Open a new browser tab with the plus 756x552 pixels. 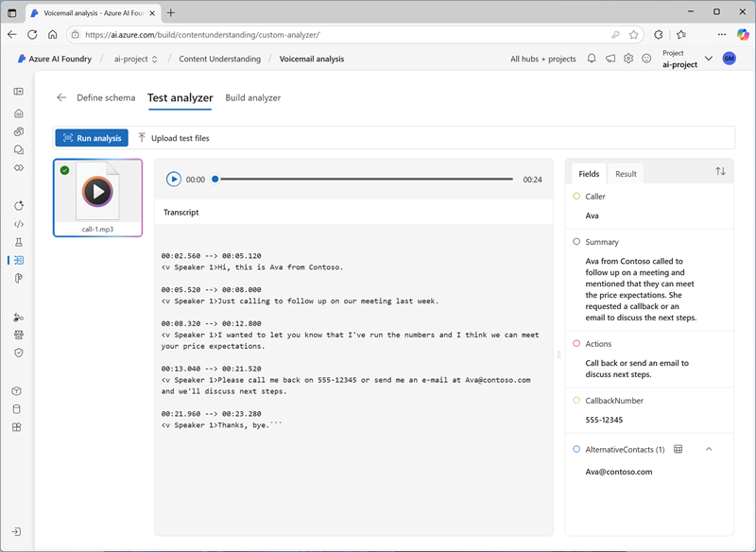[x=171, y=13]
